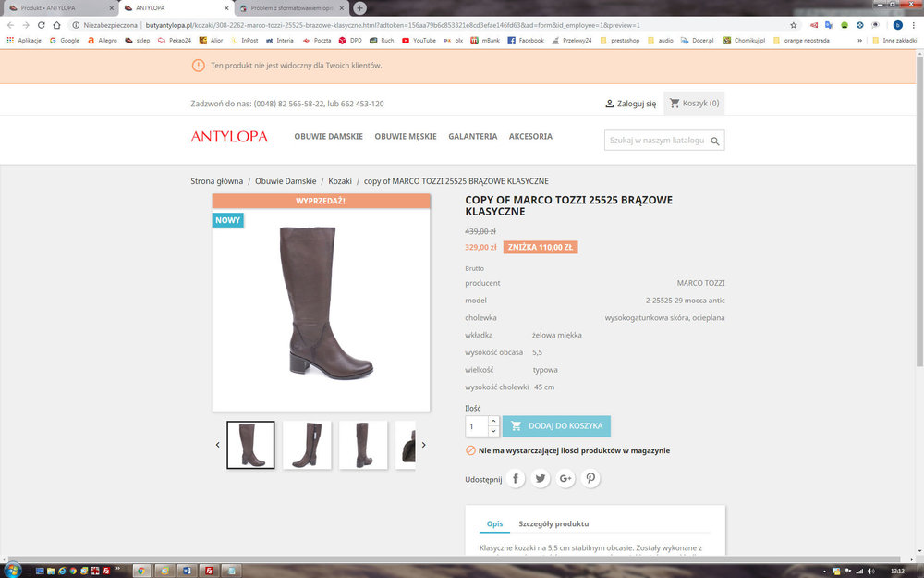The height and width of the screenshot is (578, 924).
Task: Go to the browser home page icon
Action: (56, 25)
